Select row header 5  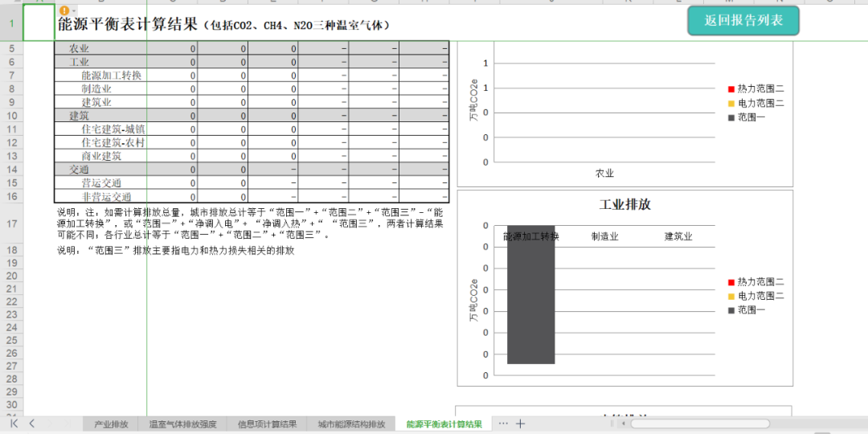tap(11, 48)
